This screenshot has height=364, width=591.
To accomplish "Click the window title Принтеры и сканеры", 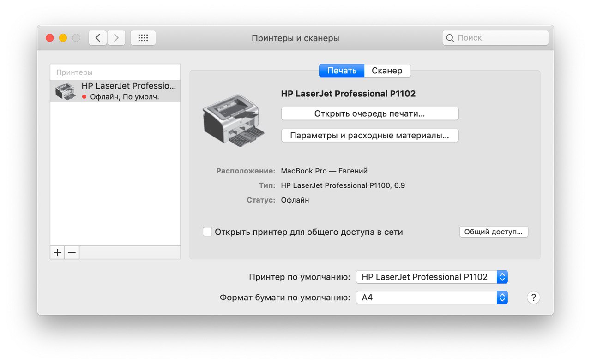I will coord(295,38).
